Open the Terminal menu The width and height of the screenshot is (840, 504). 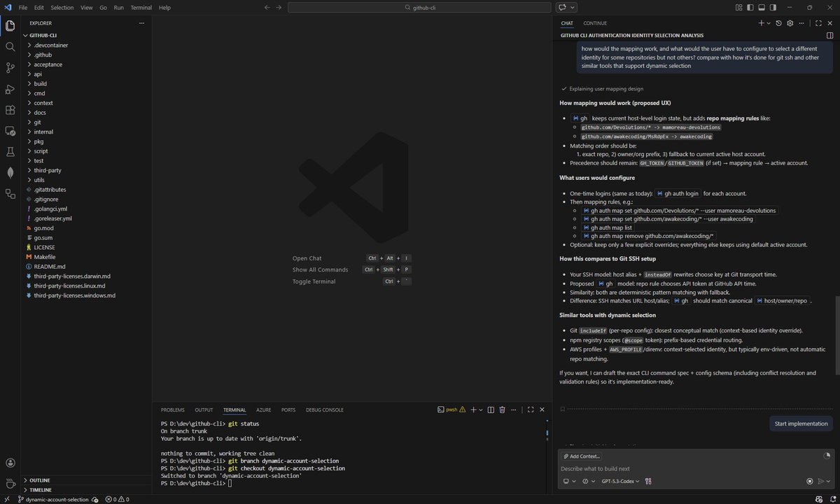coord(141,7)
